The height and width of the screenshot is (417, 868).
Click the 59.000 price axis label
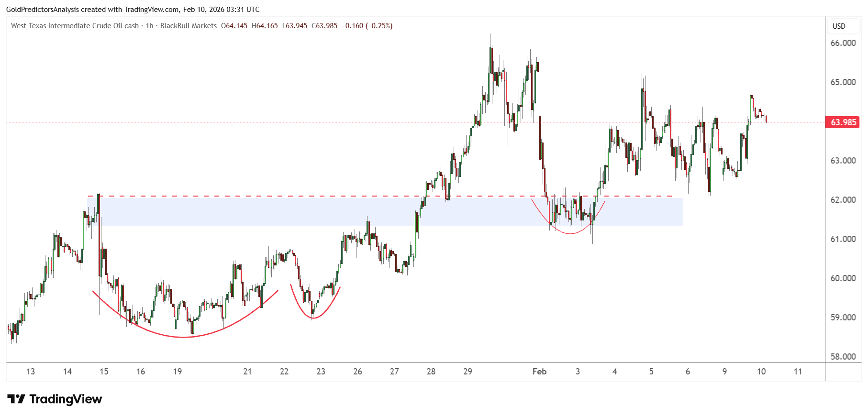843,318
